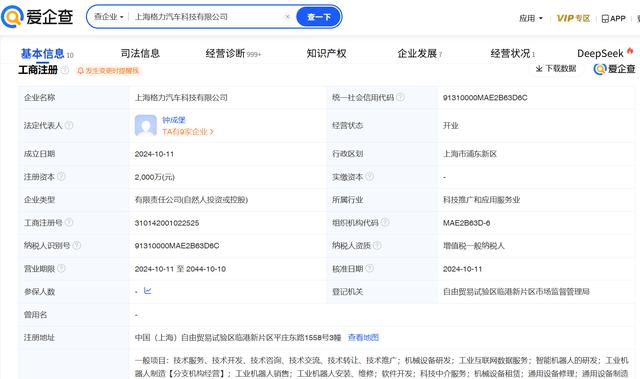The image size is (640, 379).
Task: Switch to the 司法信息 tab
Action: pyautogui.click(x=140, y=53)
